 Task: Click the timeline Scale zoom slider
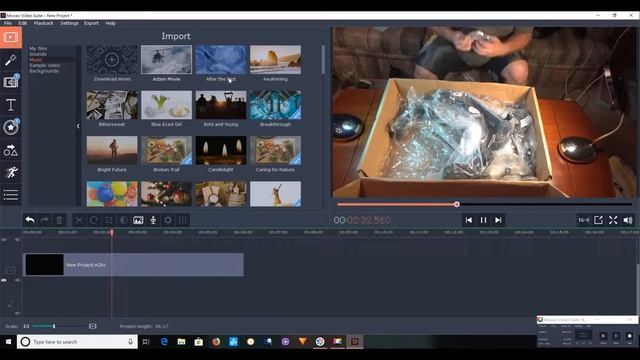57,326
